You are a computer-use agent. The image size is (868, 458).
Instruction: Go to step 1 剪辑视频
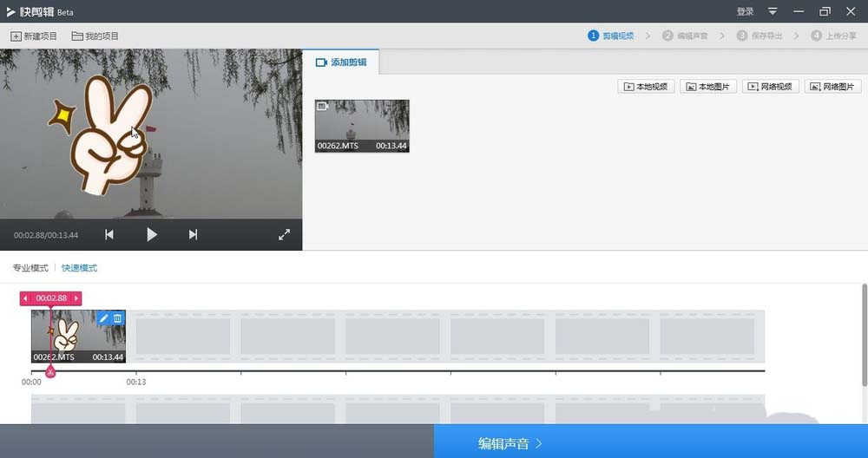[x=611, y=36]
